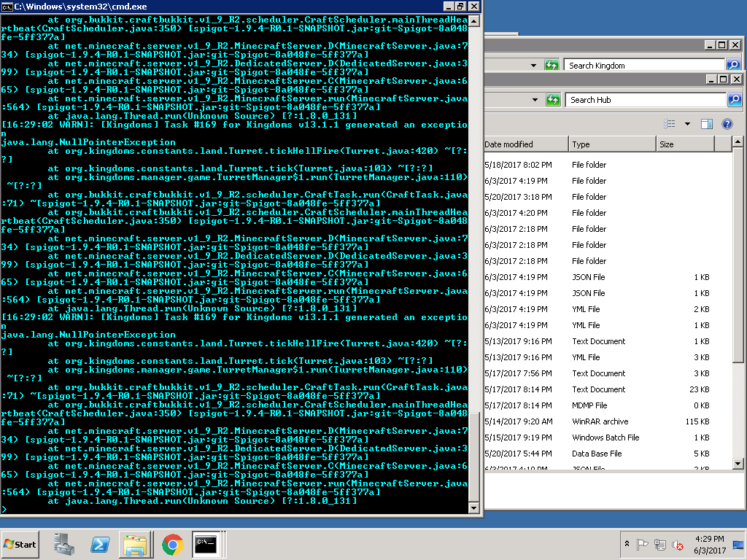Sort by Size column header
This screenshot has height=560, width=747.
click(x=684, y=144)
